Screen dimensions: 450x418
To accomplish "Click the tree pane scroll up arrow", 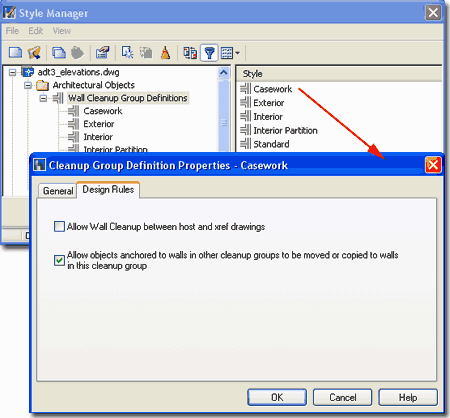I will (x=224, y=72).
